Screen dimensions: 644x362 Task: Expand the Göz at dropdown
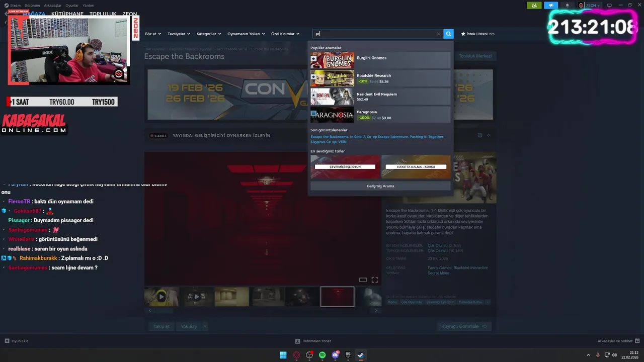pos(152,34)
